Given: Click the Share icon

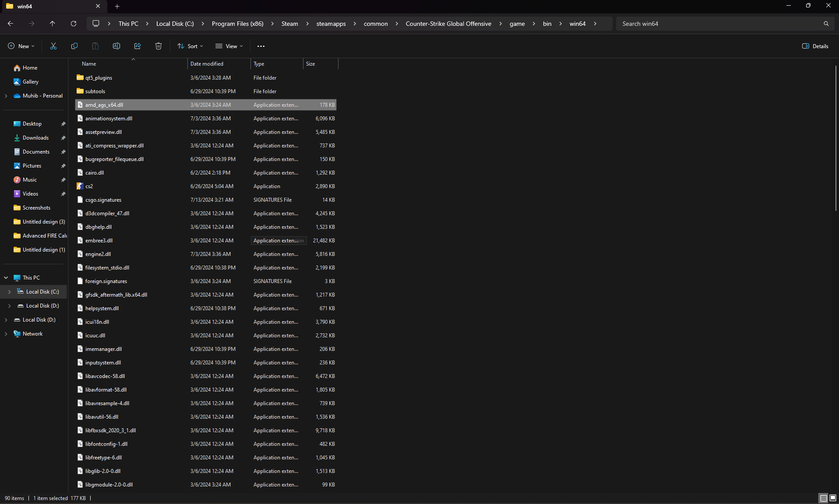Looking at the screenshot, I should [137, 46].
